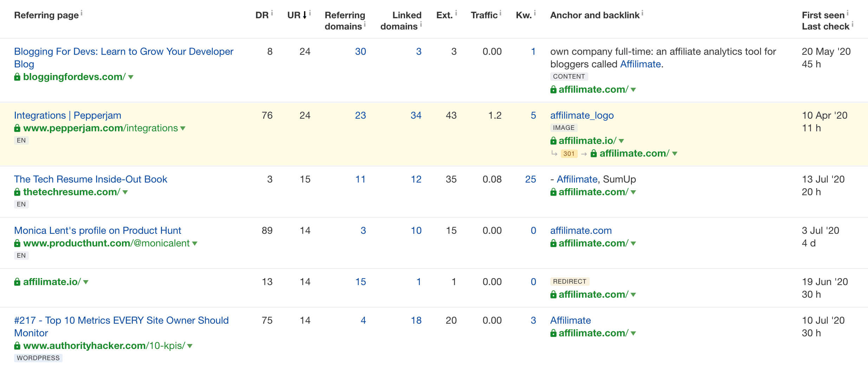Open dropdown arrow after bloggingfordevs.com/
868x370 pixels.
tap(131, 77)
